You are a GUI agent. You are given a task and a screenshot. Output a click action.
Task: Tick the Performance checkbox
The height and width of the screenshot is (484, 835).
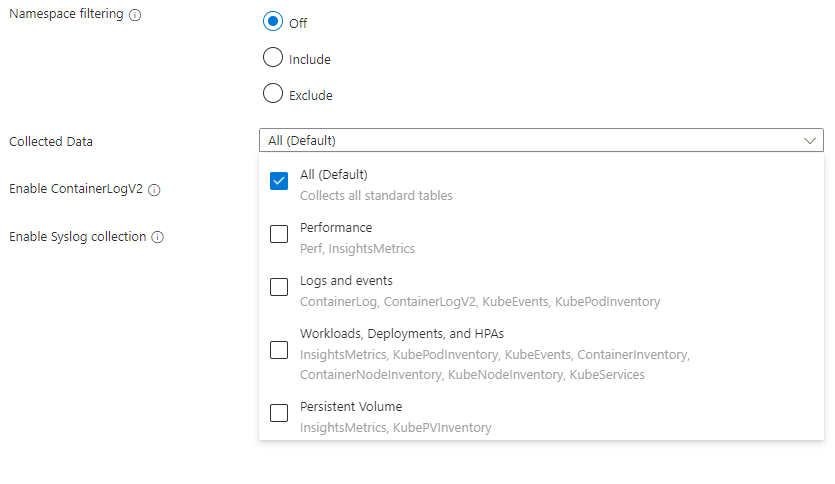[279, 234]
